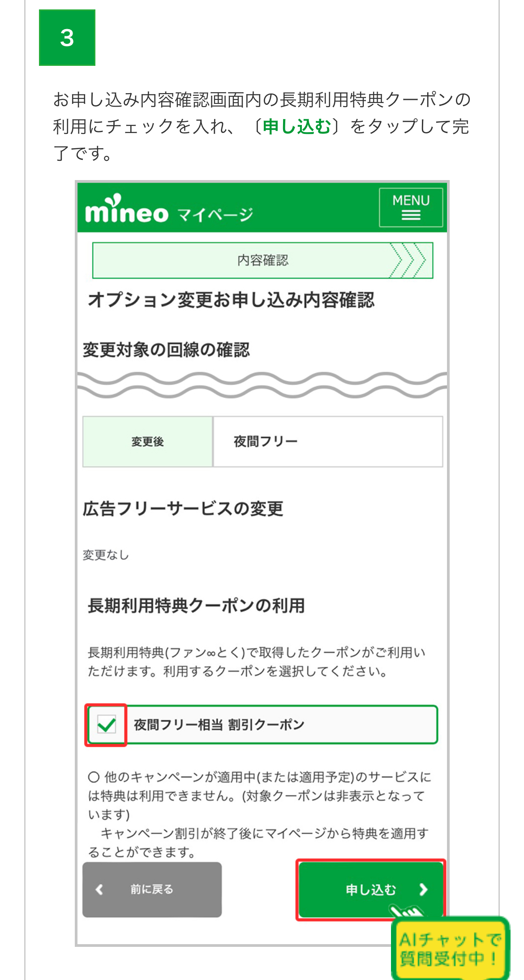Viewport: 524px width, 980px height.
Task: Click the green step number 3 badge
Action: point(67,38)
